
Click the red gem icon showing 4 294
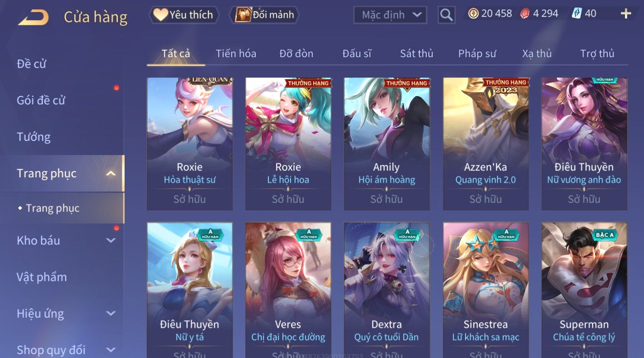click(525, 14)
